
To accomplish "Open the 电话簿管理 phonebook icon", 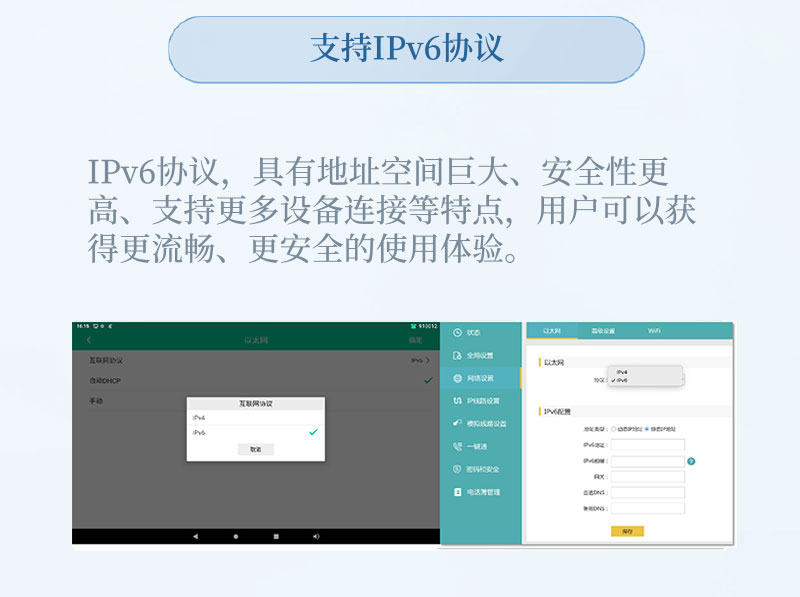I will (457, 492).
